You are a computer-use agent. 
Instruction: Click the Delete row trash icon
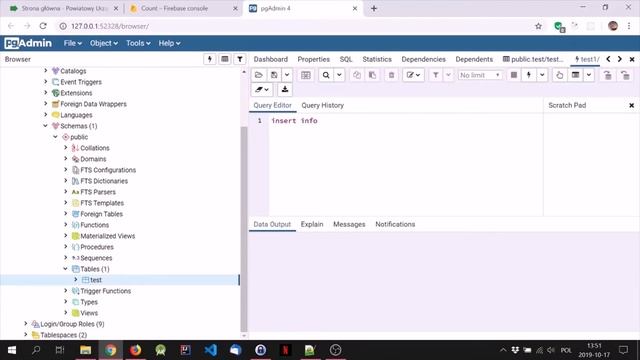[391, 75]
